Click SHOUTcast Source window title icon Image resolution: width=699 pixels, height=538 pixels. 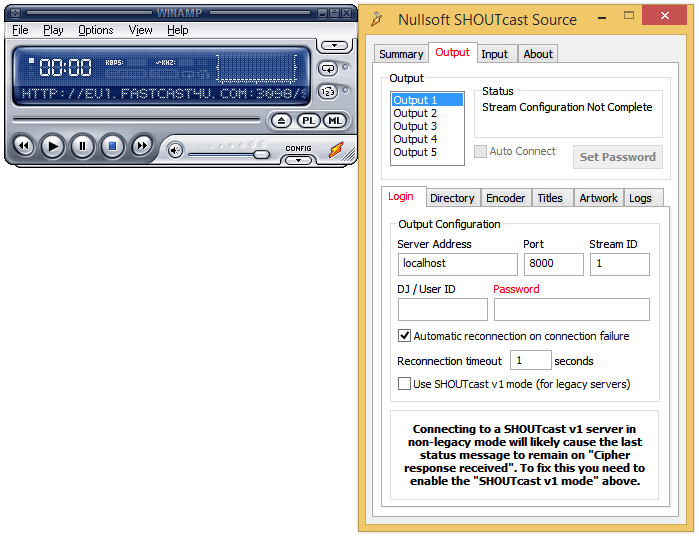(377, 19)
